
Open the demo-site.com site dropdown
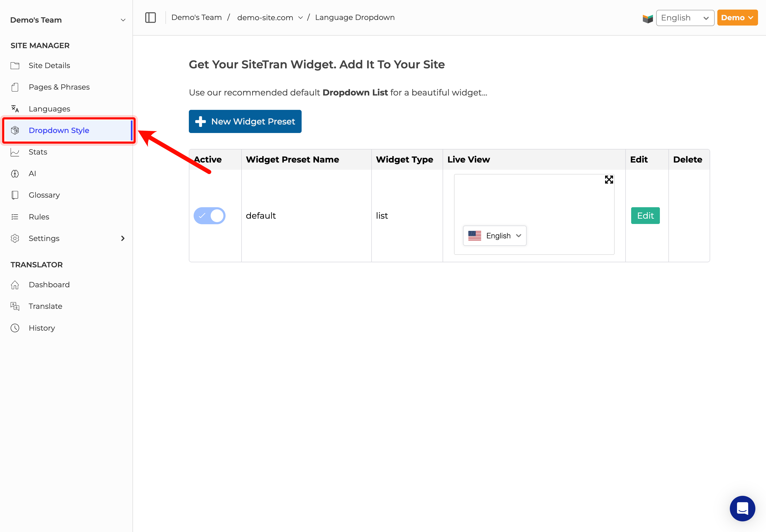(270, 17)
